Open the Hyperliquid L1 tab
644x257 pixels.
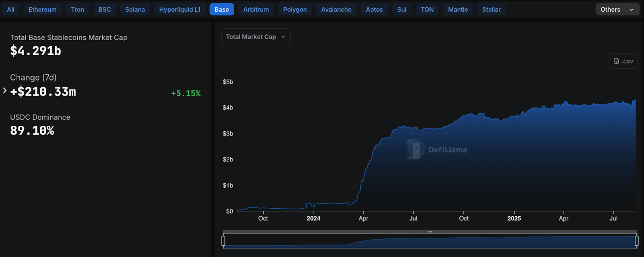(x=180, y=9)
